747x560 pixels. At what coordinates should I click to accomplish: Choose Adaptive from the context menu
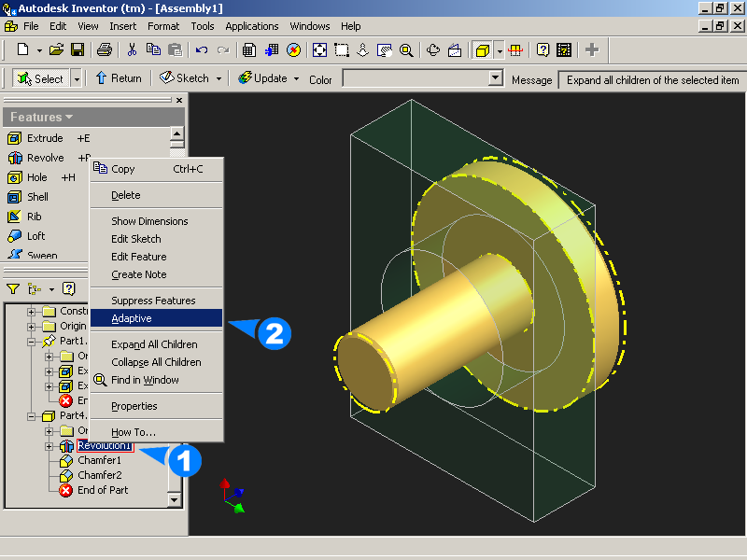click(156, 318)
